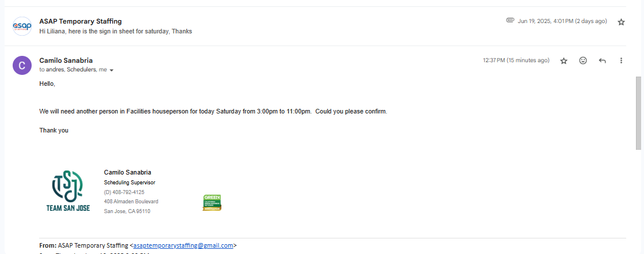Click the 12:37 PM timestamp
The image size is (644, 254).
(x=516, y=60)
